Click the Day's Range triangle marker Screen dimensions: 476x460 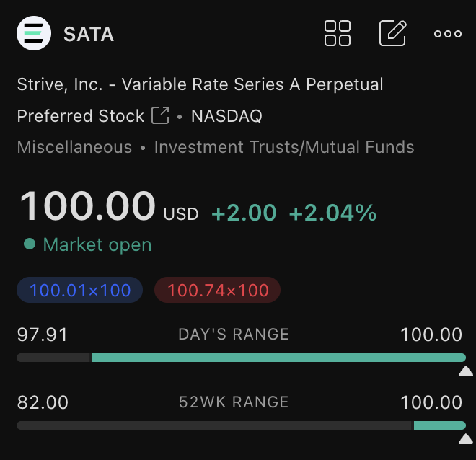tap(466, 372)
